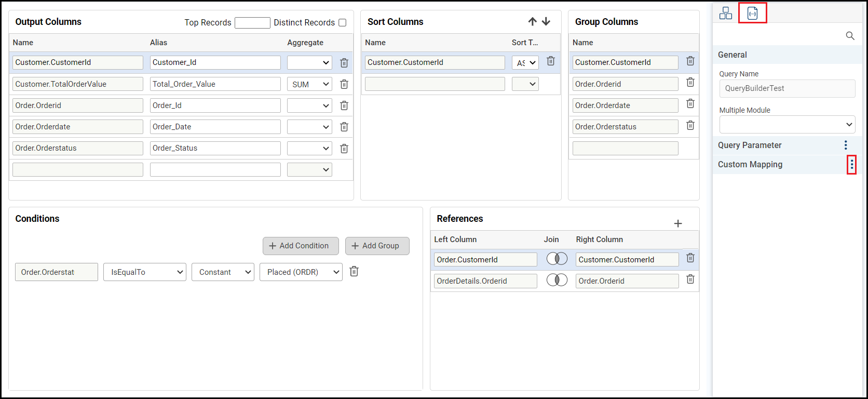The width and height of the screenshot is (868, 399).
Task: Click the Add Condition button
Action: coord(301,246)
